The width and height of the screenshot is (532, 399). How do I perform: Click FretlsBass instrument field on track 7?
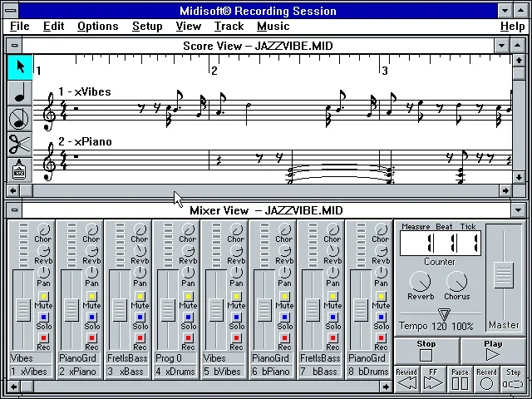[320, 358]
